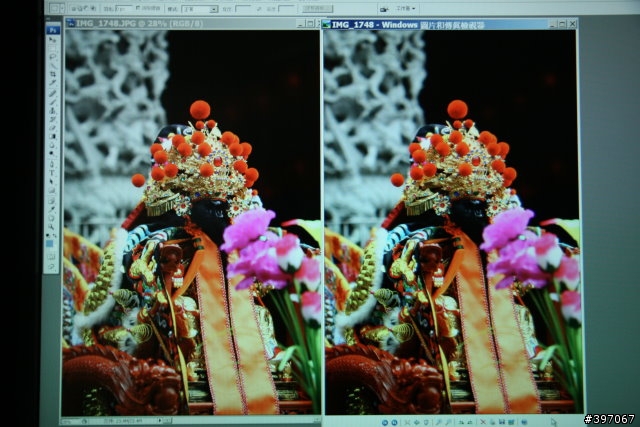The image size is (640, 427).
Task: Select the Crop tool
Action: [52, 74]
